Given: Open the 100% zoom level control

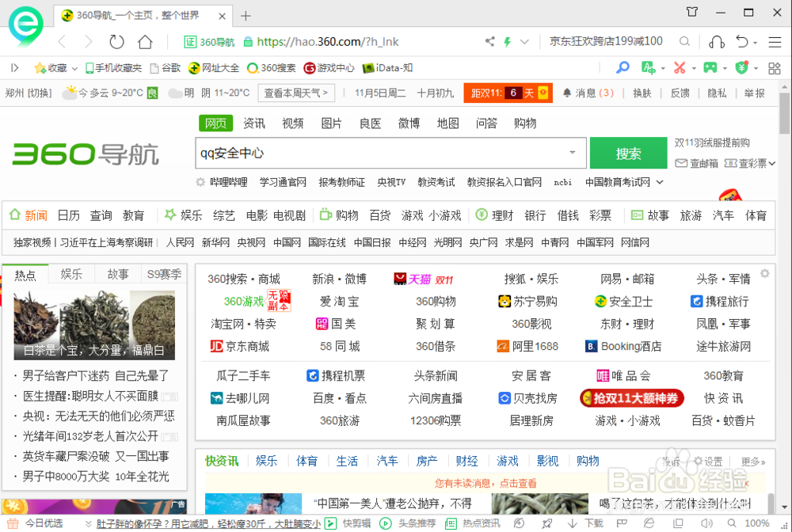Looking at the screenshot, I should (x=757, y=523).
